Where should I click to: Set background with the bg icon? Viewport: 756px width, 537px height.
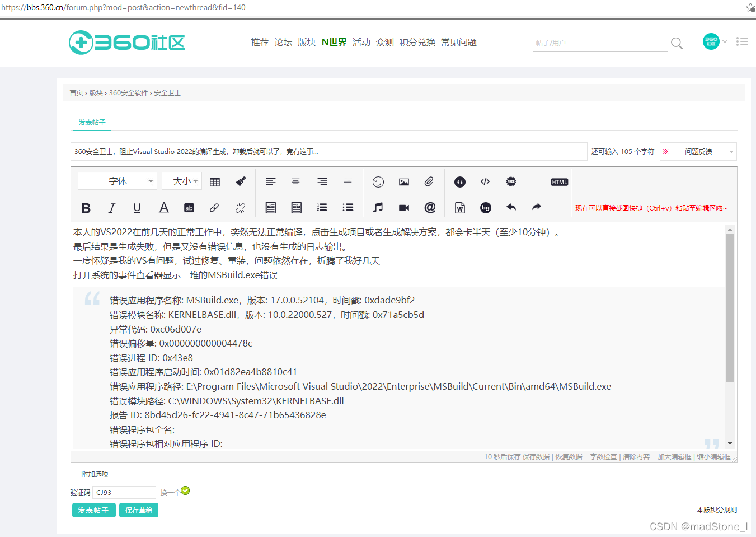point(486,208)
